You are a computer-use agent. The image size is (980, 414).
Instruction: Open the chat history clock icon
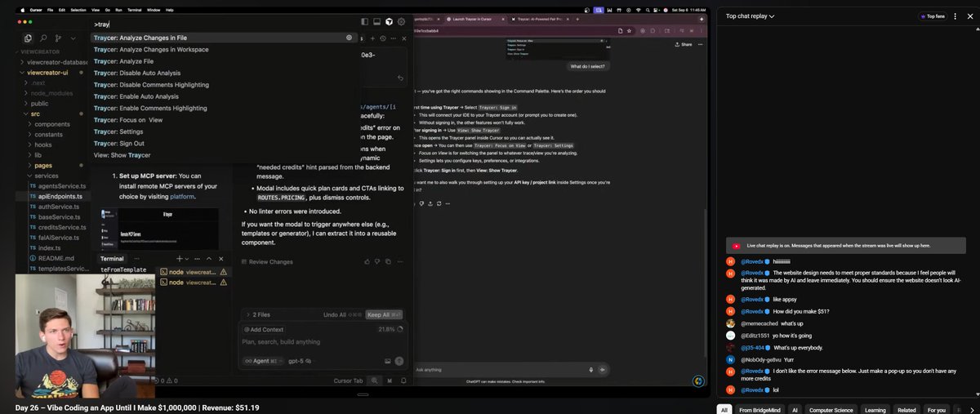[383, 38]
